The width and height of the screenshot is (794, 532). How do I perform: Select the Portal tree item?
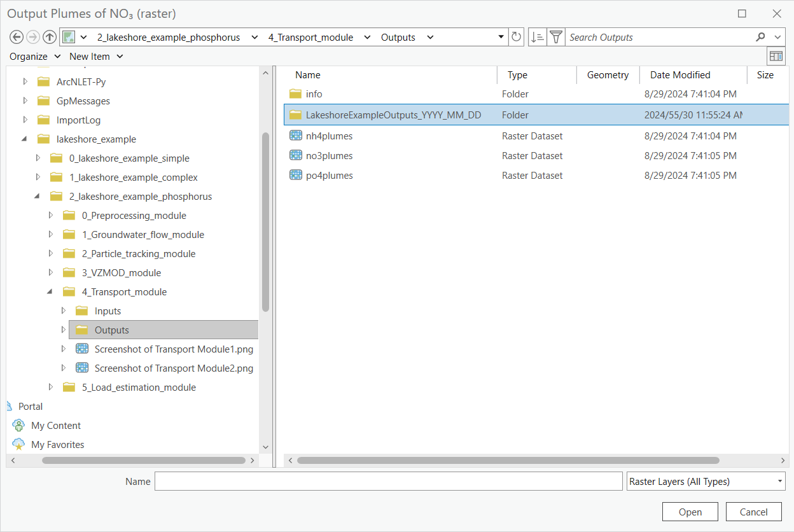point(31,406)
